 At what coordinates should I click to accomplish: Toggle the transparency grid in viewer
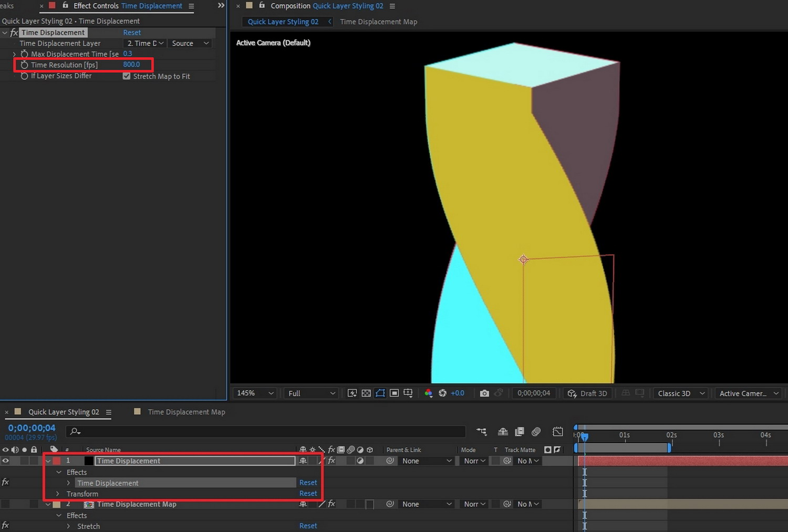pos(366,393)
